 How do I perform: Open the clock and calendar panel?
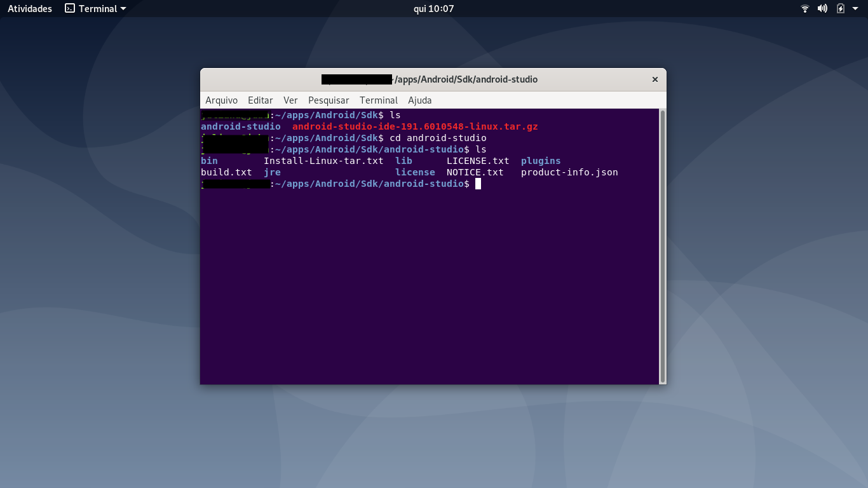pos(433,8)
